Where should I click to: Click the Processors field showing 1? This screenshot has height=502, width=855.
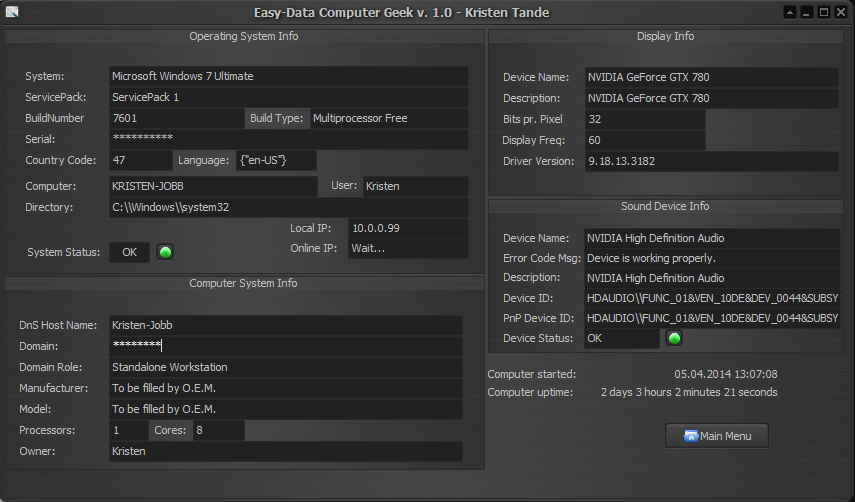(129, 431)
